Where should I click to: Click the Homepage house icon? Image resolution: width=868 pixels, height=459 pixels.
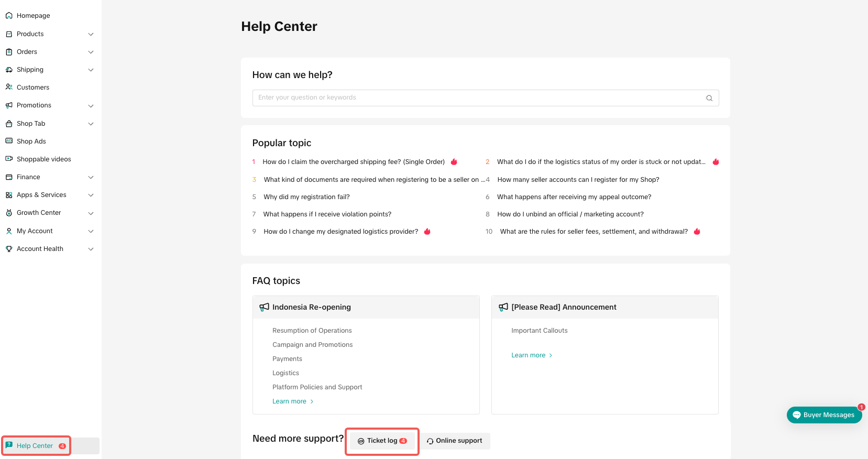(9, 16)
